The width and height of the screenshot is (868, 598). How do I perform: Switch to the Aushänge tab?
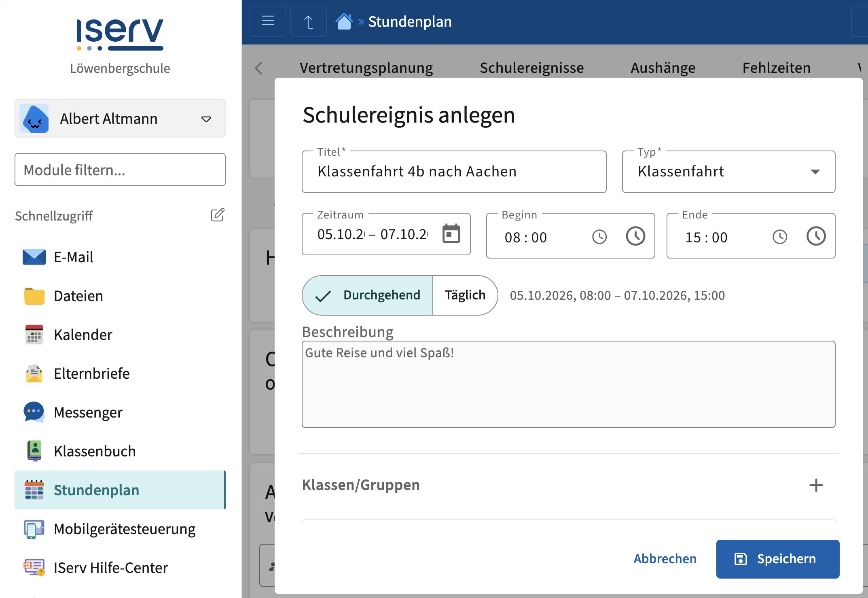pos(663,68)
